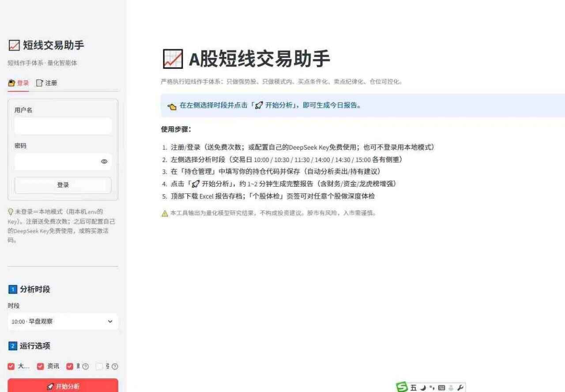Click the chart logo beside 短线交易助手 sidebar title
Viewport: 565px width, 392px height.
click(14, 45)
